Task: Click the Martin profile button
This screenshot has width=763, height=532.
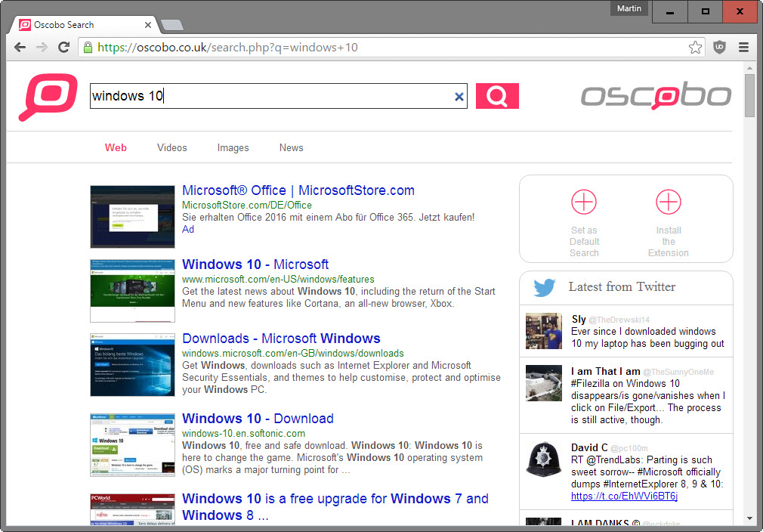Action: (629, 9)
